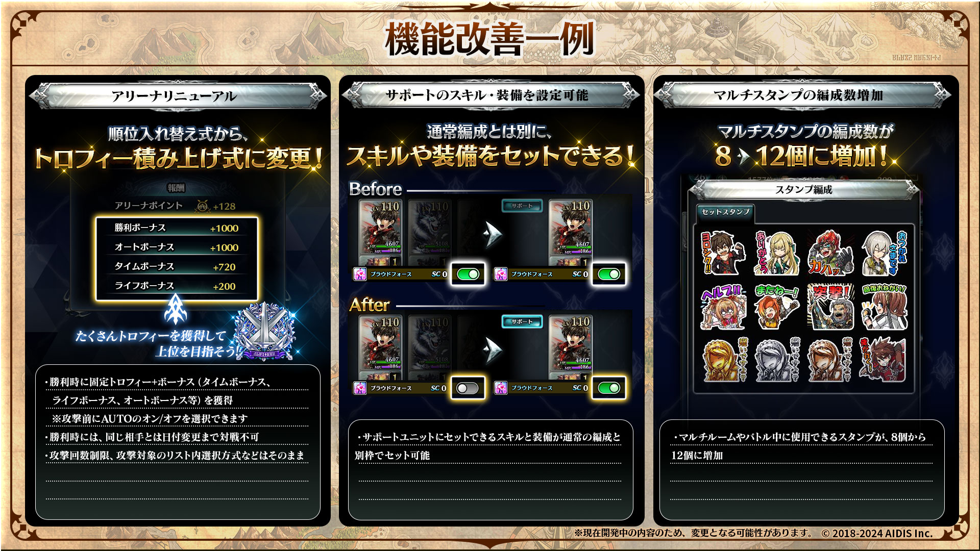Viewport: 980px width, 551px height.
Task: Select the 回復おねがい! stamp
Action: [885, 307]
